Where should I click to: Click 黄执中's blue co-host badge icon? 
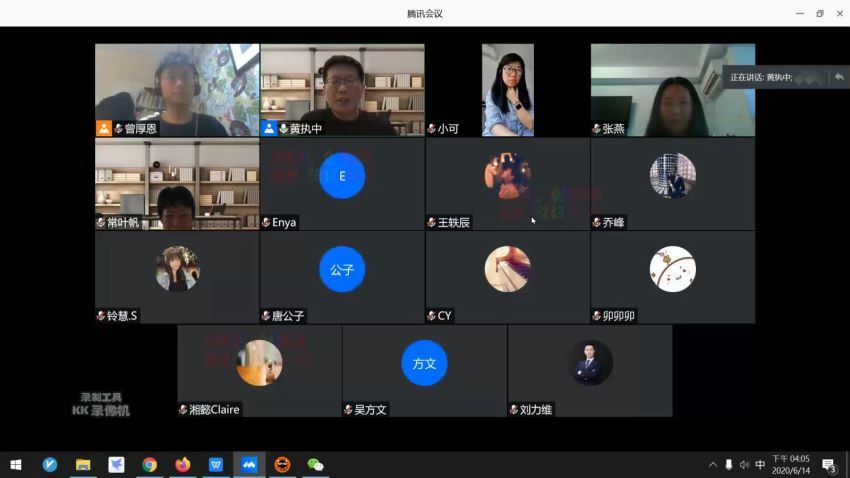[x=269, y=128]
